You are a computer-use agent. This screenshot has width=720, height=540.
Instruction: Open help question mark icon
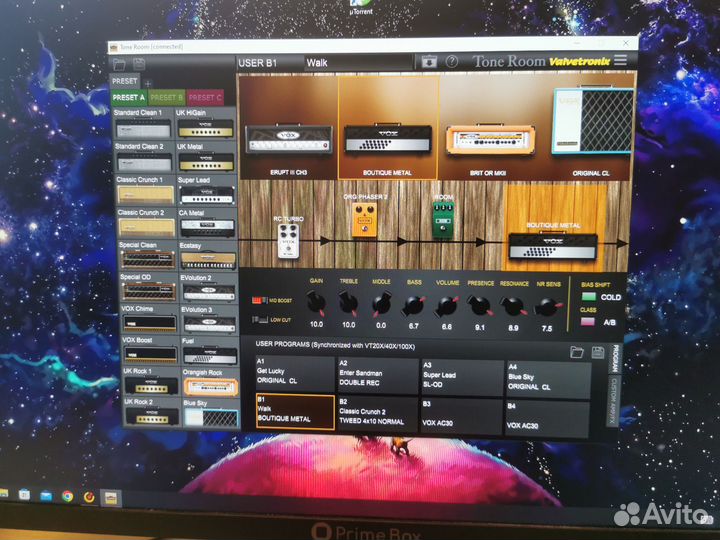(x=452, y=62)
